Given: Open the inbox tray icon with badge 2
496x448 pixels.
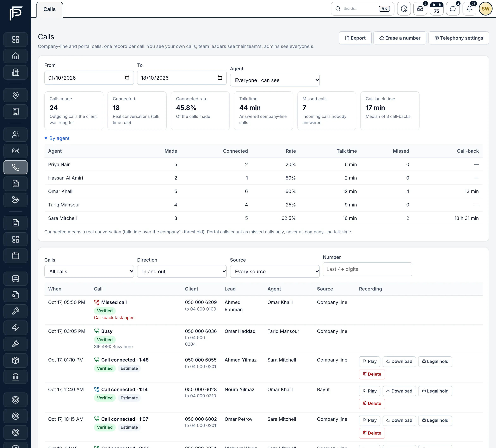Looking at the screenshot, I should (420, 9).
